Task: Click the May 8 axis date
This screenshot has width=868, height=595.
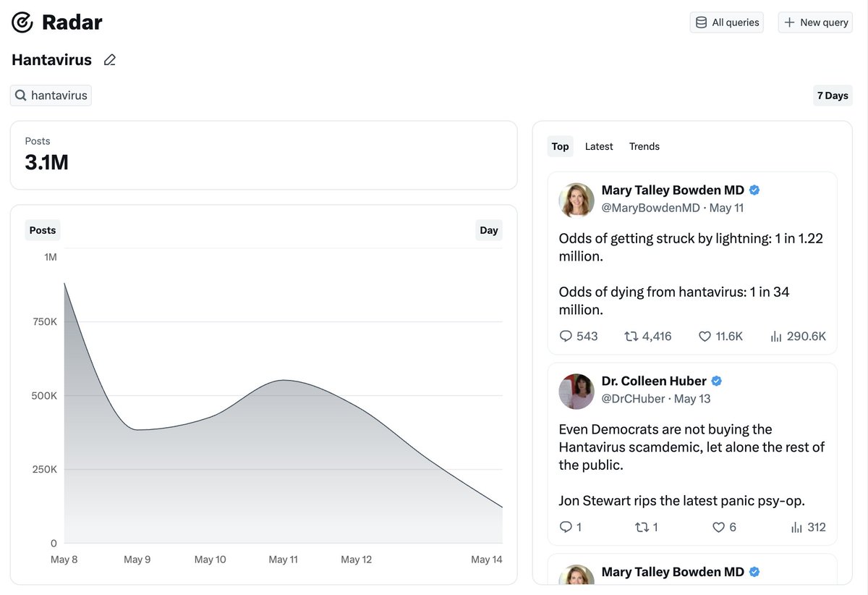Action: 64,560
